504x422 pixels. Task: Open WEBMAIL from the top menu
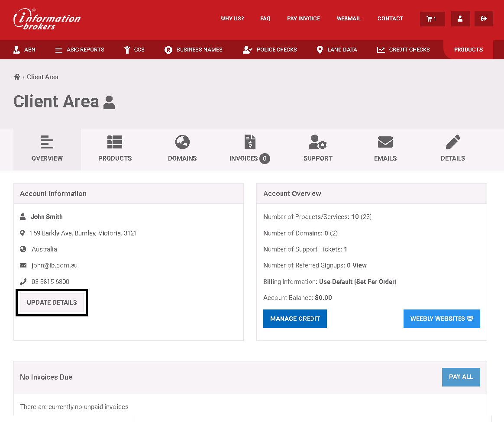[349, 19]
